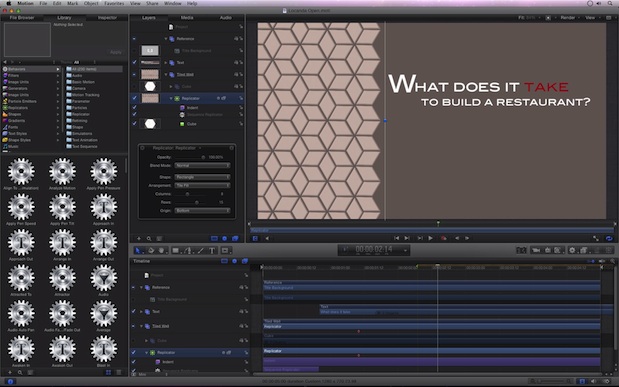This screenshot has height=387, width=619.
Task: Select the Text tool
Action: click(212, 250)
